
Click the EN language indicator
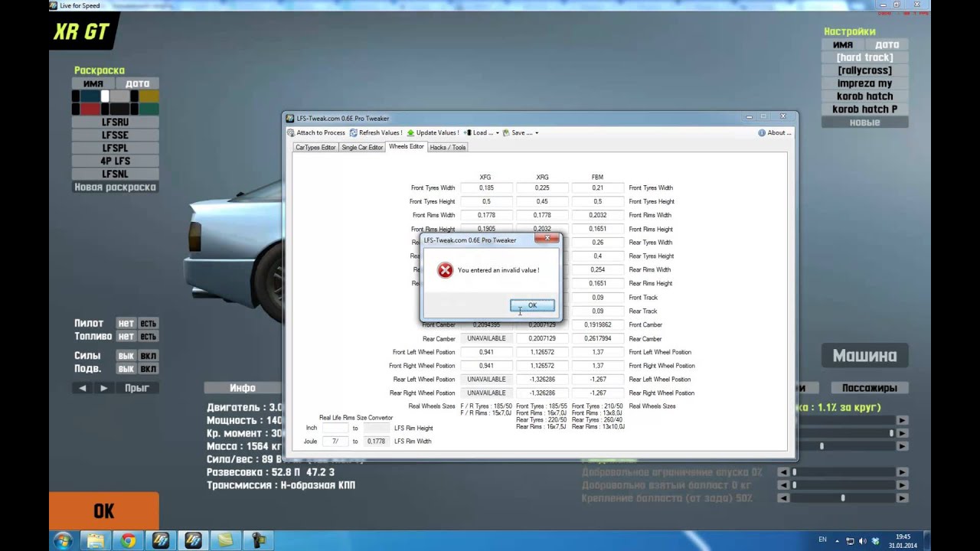click(x=822, y=540)
